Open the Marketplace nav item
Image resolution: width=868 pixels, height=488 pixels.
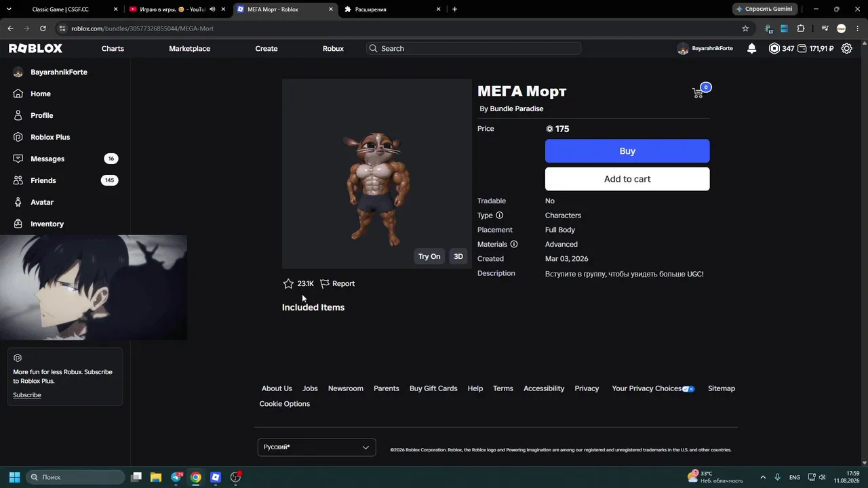189,48
